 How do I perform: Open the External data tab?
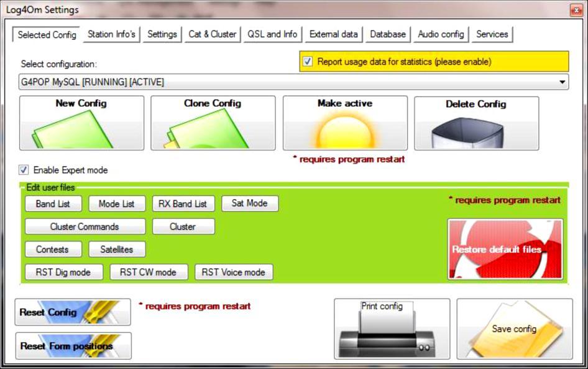pos(333,34)
